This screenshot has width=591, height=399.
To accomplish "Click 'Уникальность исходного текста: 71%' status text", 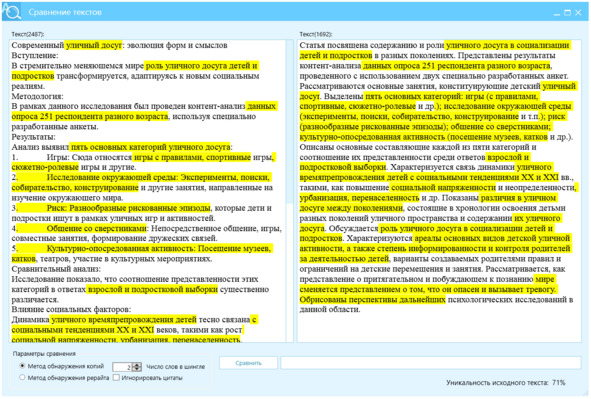I will 506,382.
